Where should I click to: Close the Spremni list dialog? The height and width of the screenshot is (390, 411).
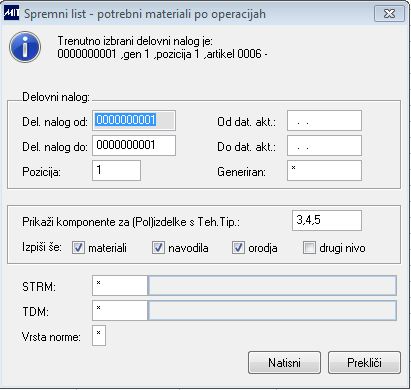[389, 13]
